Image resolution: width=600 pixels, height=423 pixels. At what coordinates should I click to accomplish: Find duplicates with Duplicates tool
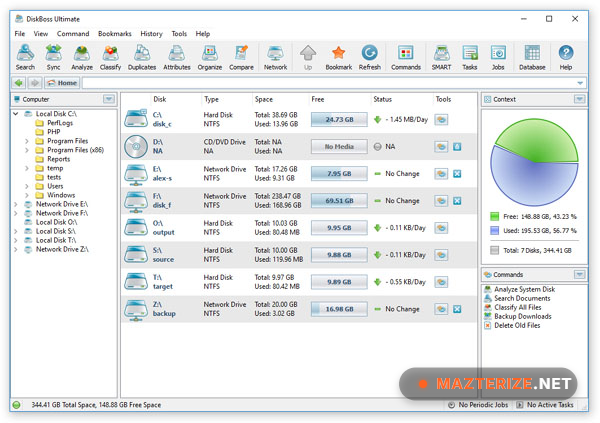142,57
